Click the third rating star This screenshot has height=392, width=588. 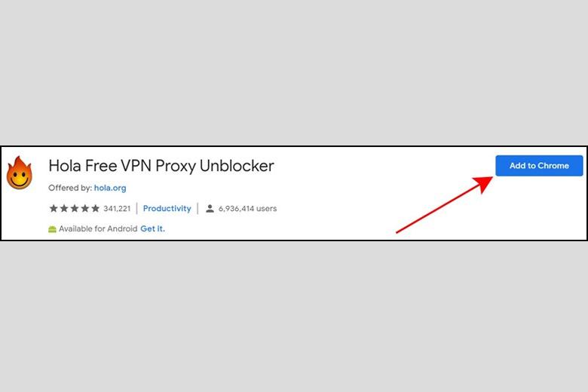[75, 208]
